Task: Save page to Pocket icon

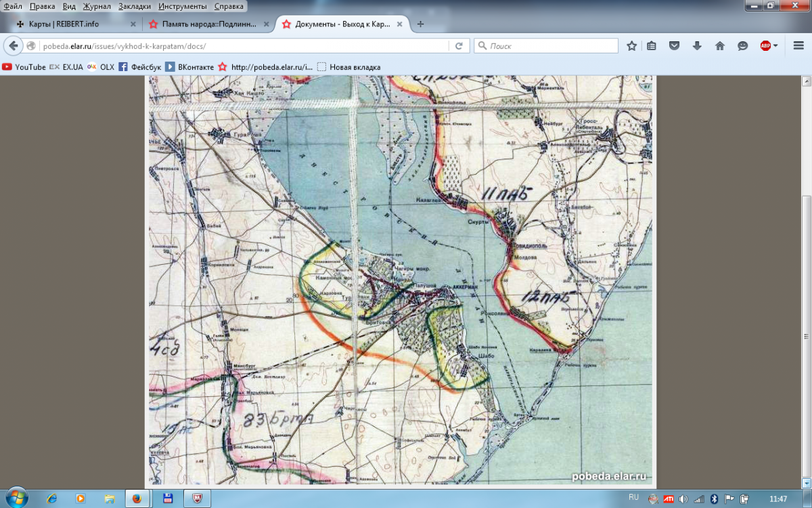Action: [x=674, y=46]
